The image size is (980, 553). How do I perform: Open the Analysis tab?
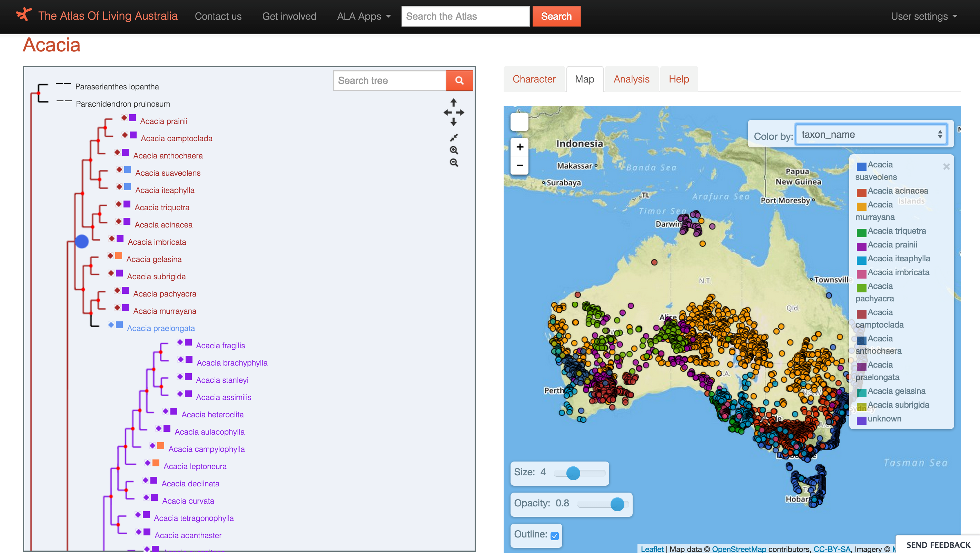pyautogui.click(x=631, y=79)
